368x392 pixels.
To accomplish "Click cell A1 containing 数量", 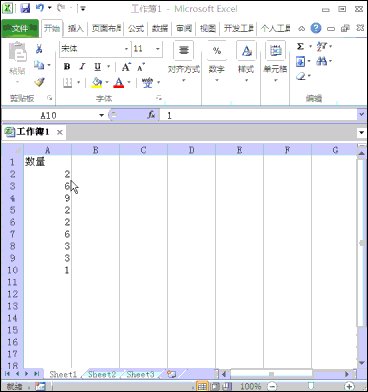I will point(47,162).
